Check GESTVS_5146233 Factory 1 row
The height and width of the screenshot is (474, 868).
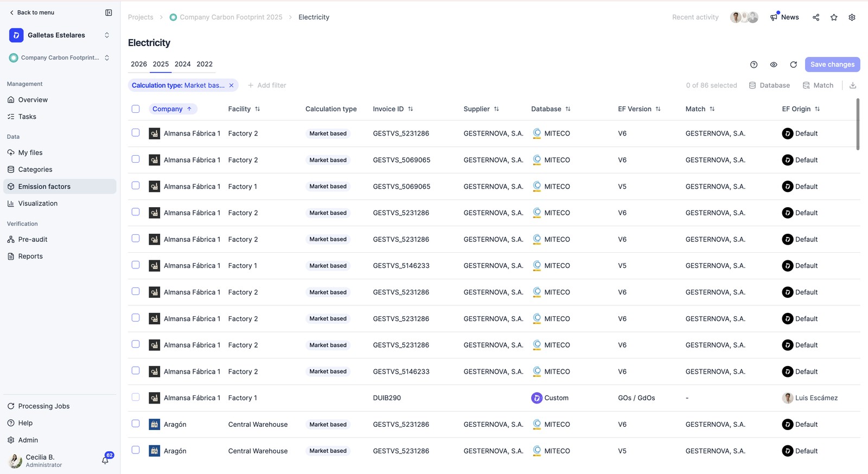tap(136, 265)
